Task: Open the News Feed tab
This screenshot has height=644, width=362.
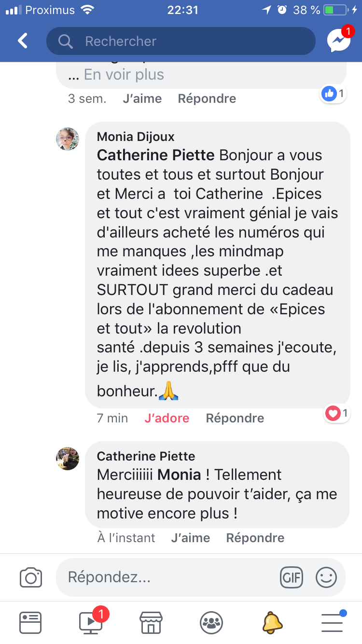Action: click(30, 623)
